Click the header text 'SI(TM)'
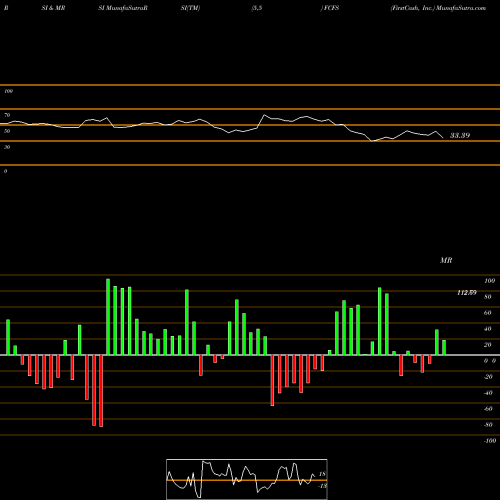The width and height of the screenshot is (500, 500). [190, 8]
